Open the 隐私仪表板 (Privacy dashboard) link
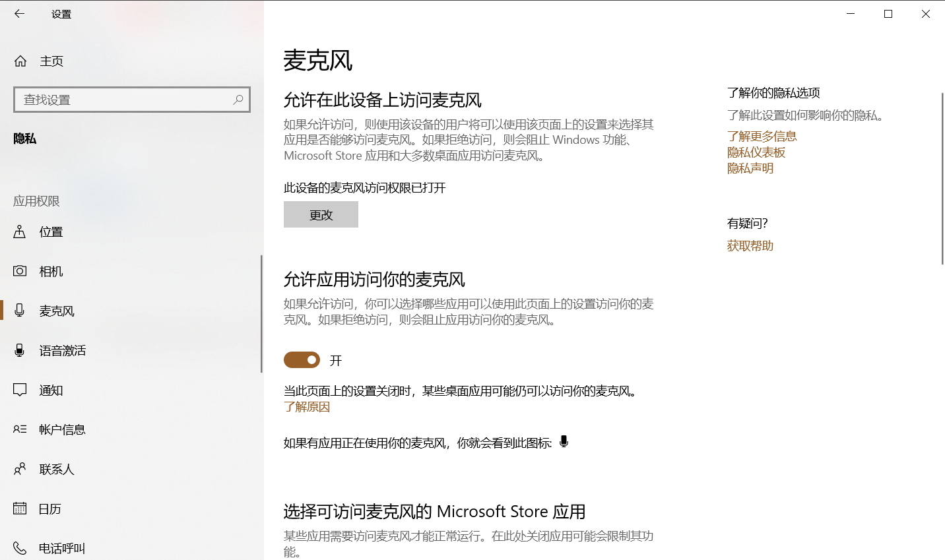This screenshot has height=560, width=945. (756, 152)
